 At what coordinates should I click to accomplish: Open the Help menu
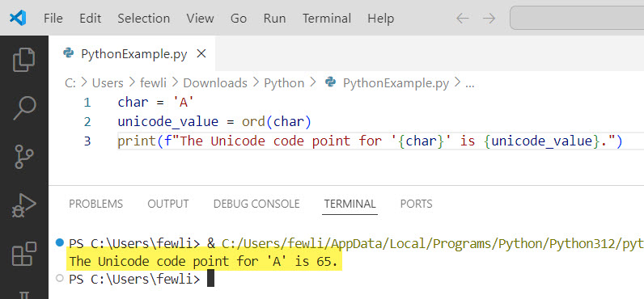pos(381,19)
